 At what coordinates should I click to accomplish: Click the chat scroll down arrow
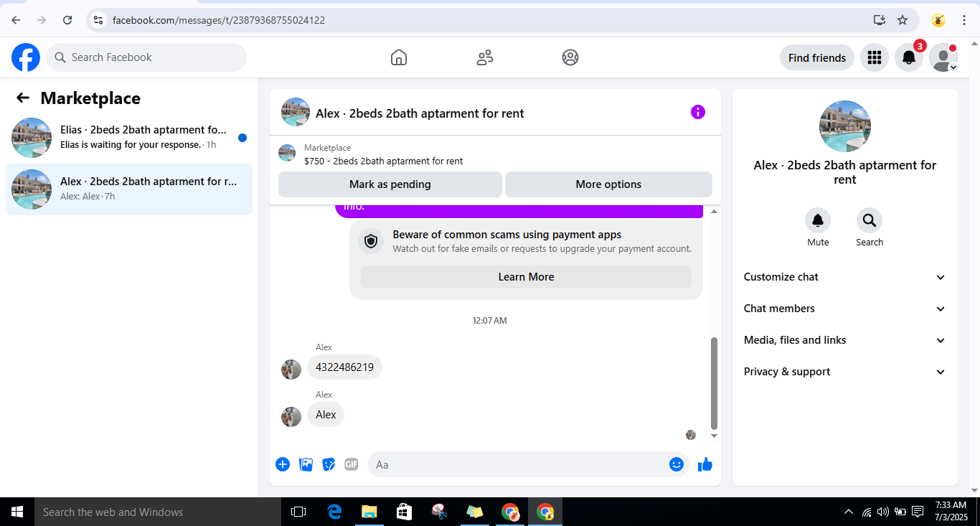coord(714,436)
